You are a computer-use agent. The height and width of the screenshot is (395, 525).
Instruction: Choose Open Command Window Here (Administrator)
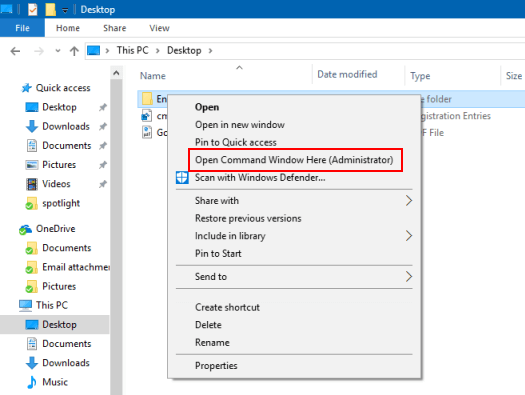coord(294,160)
